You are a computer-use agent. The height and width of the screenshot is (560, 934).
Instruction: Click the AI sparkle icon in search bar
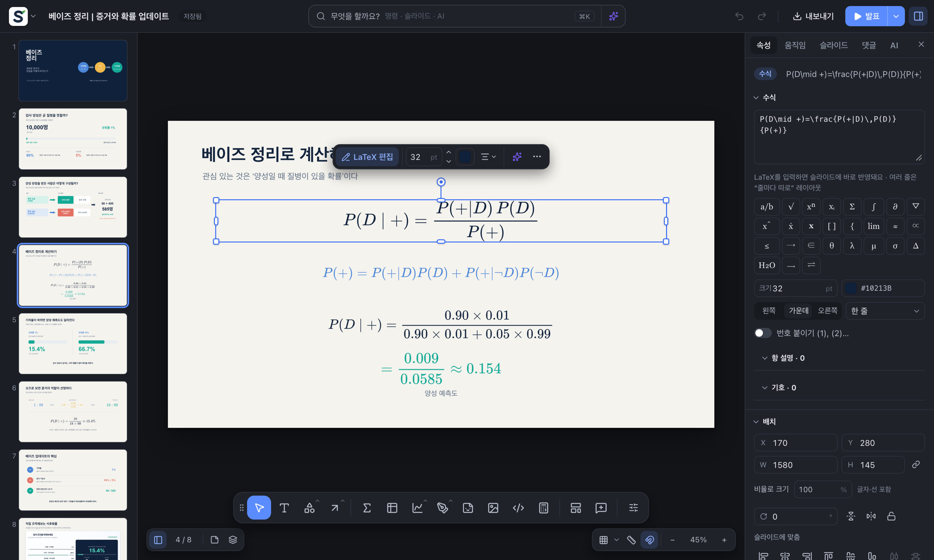point(613,16)
